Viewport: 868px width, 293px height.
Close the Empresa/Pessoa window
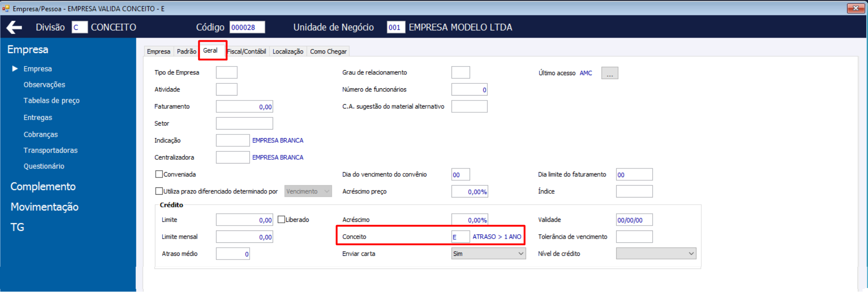click(856, 8)
